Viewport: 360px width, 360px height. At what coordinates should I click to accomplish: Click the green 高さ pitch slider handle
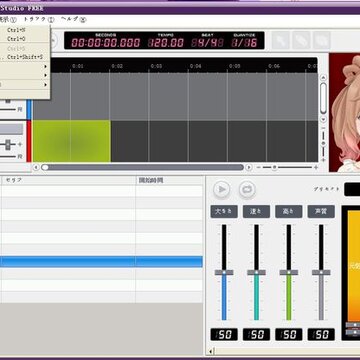289,272
